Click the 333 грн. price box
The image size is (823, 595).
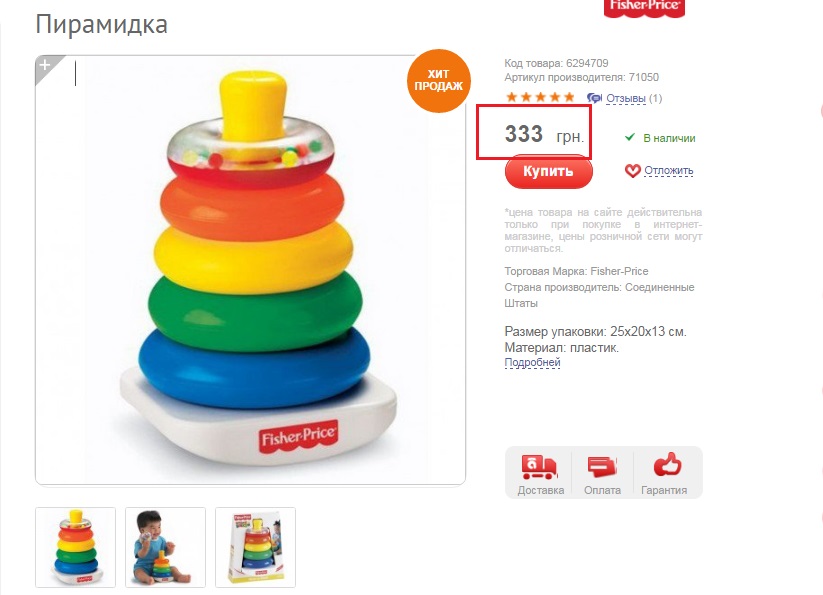tap(534, 132)
